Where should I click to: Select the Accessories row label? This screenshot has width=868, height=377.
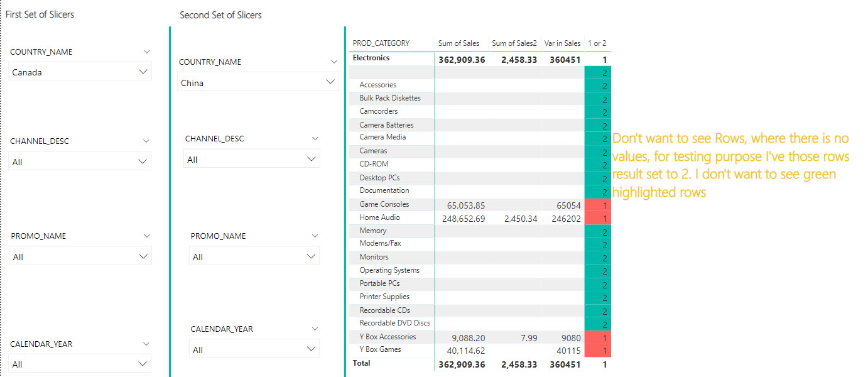pyautogui.click(x=378, y=85)
